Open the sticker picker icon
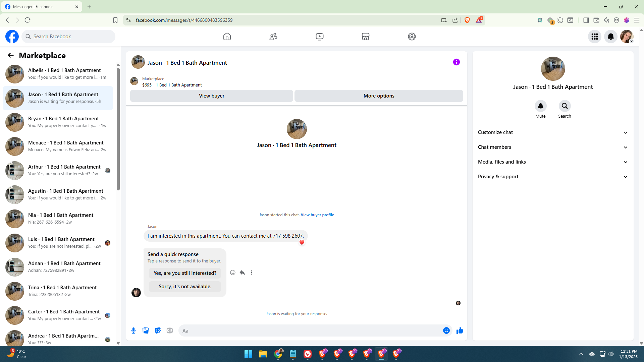Viewport: 644px width, 362px height. 158,330
